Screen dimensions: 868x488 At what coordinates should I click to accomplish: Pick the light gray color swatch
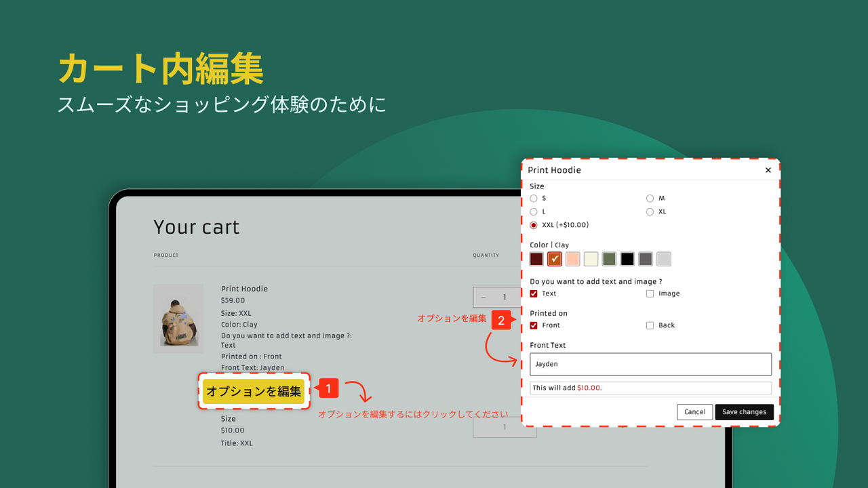664,259
